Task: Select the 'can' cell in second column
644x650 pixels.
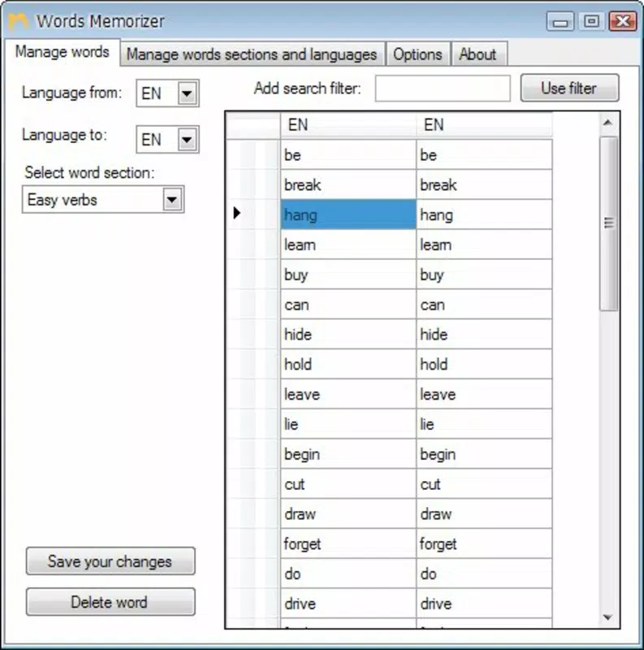Action: pyautogui.click(x=484, y=304)
